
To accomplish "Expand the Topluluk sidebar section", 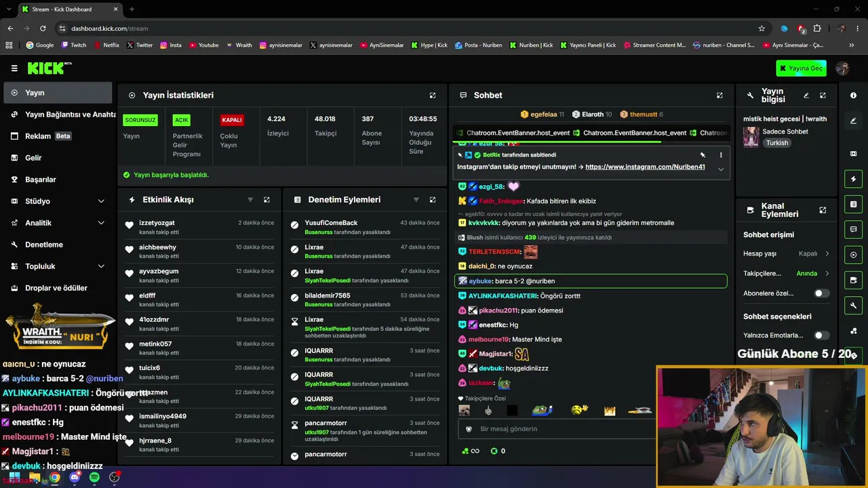I will tap(101, 266).
